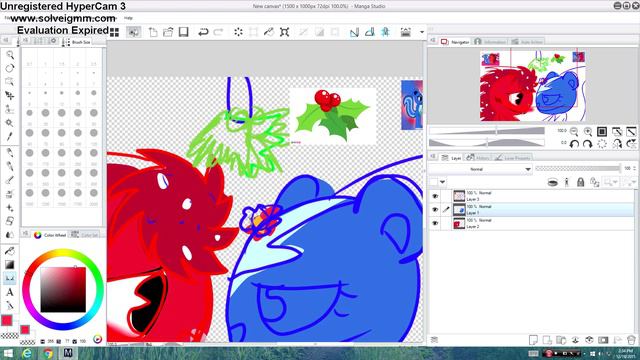Undo the last action
The width and height of the screenshot is (640, 360).
[203, 32]
